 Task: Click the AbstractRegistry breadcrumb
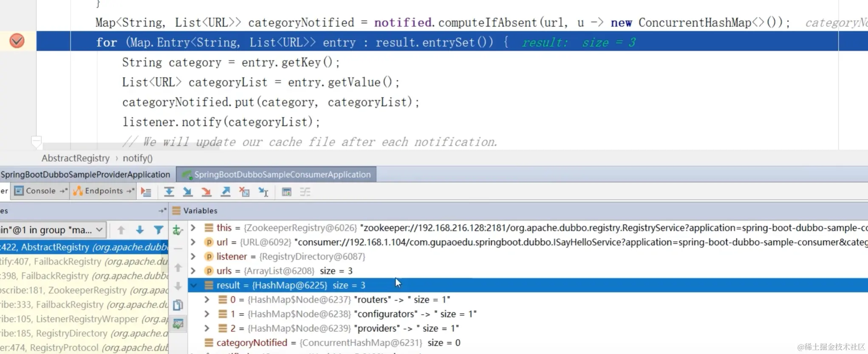tap(76, 158)
